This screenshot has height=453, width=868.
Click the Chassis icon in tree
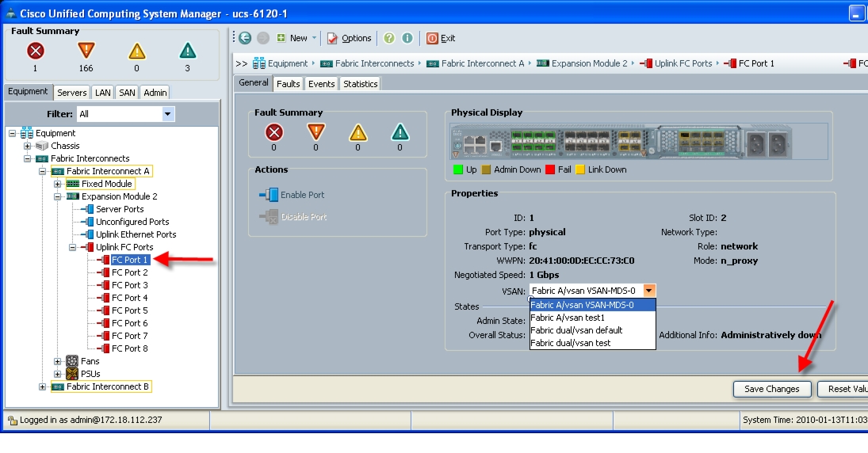(x=42, y=146)
